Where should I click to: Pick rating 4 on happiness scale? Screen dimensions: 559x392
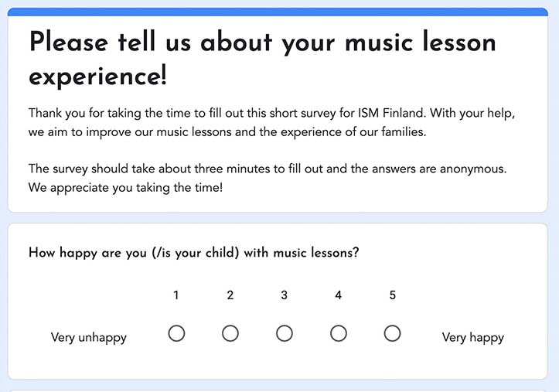click(339, 333)
